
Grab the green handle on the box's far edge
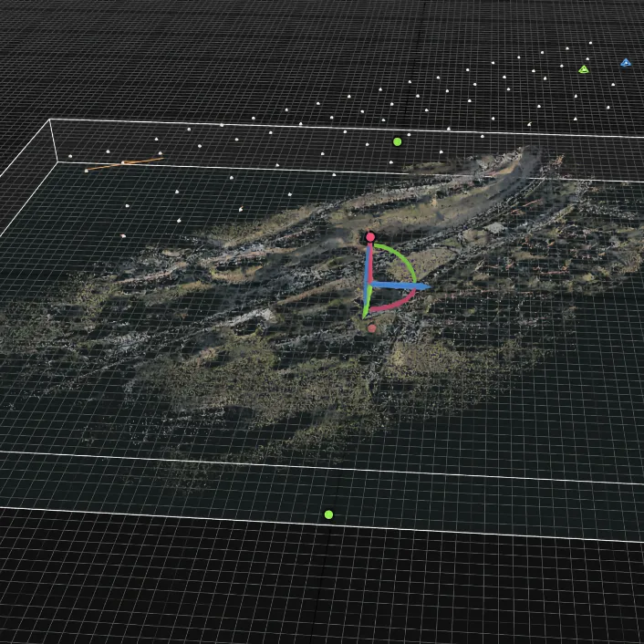pyautogui.click(x=397, y=141)
